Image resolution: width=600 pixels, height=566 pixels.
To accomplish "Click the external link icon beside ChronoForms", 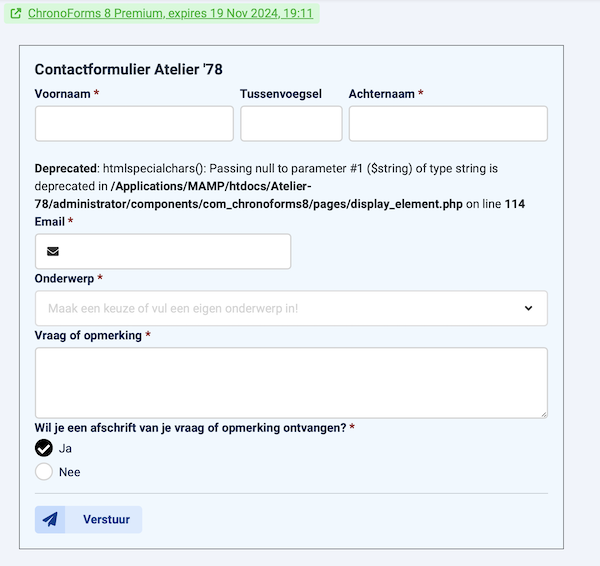I will click(x=16, y=14).
